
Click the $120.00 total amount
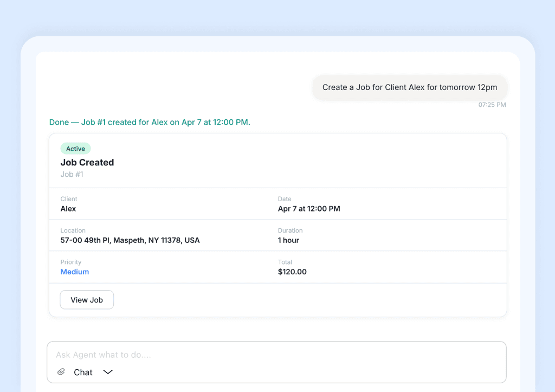click(292, 272)
